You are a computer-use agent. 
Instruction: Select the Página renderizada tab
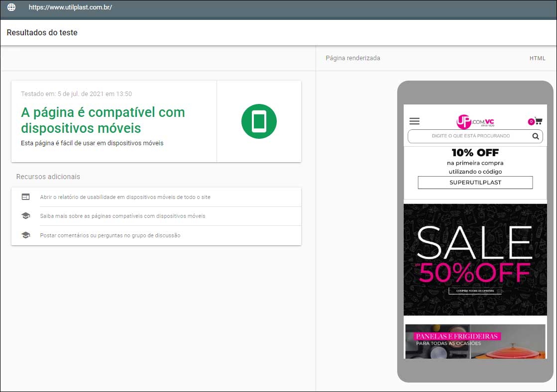tap(352, 58)
